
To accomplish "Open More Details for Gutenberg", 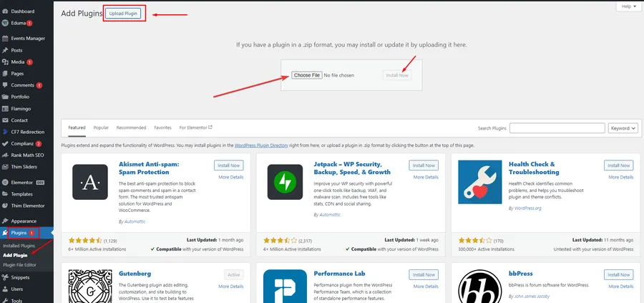I will [231, 287].
